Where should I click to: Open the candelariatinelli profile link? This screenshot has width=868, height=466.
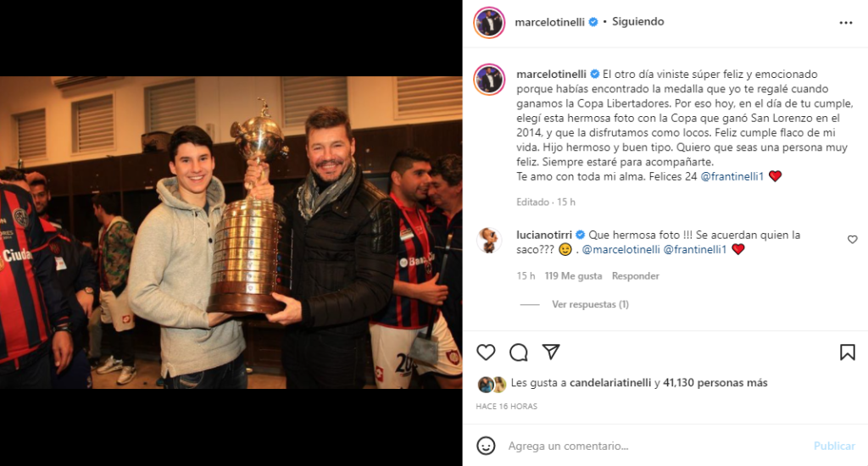click(x=610, y=382)
